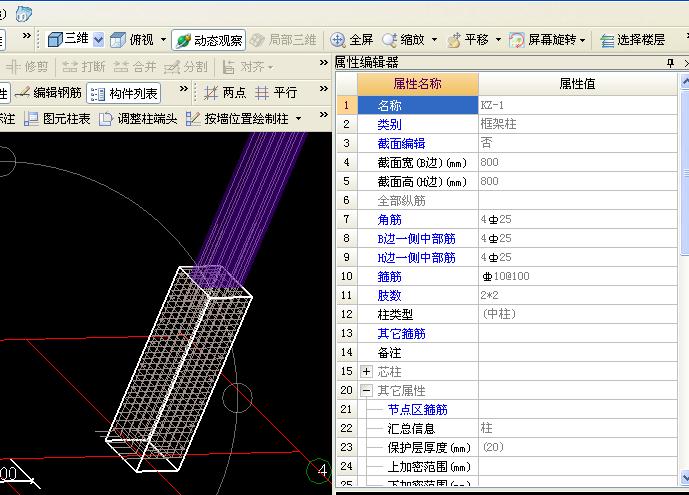Viewport: 689px width, 495px height.
Task: Select the 两点 two-point axis tool
Action: (225, 93)
